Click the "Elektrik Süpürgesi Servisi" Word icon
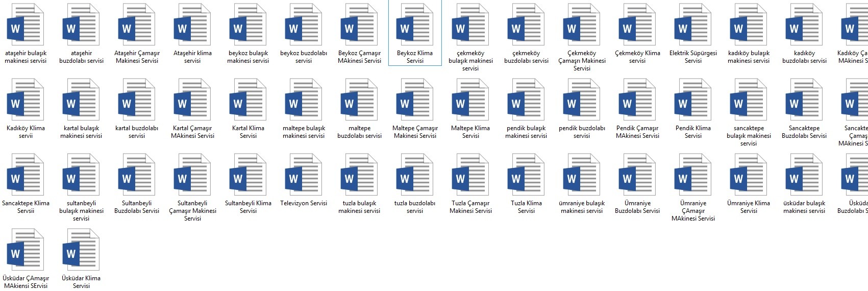Screen dimensions: 868x291 tap(692, 25)
